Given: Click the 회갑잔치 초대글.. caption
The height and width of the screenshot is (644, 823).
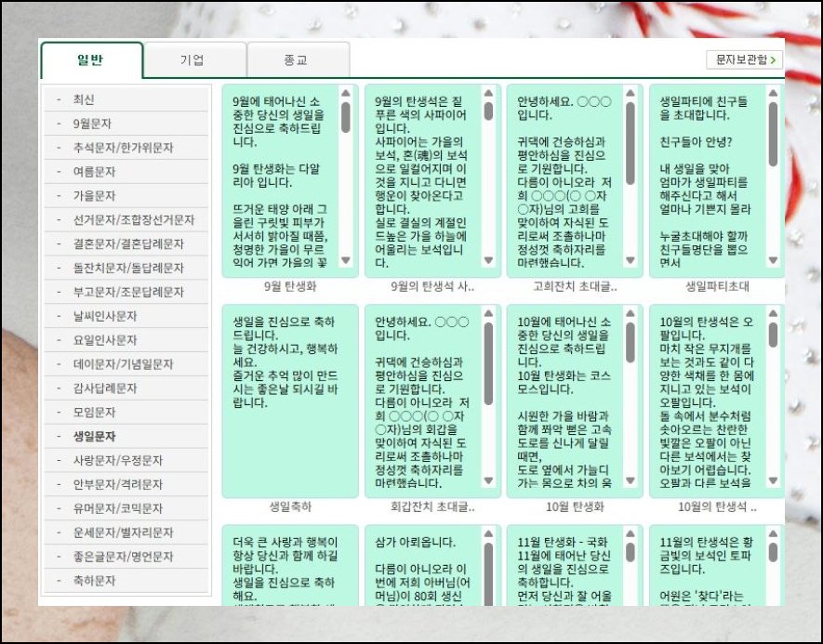Looking at the screenshot, I should (432, 506).
